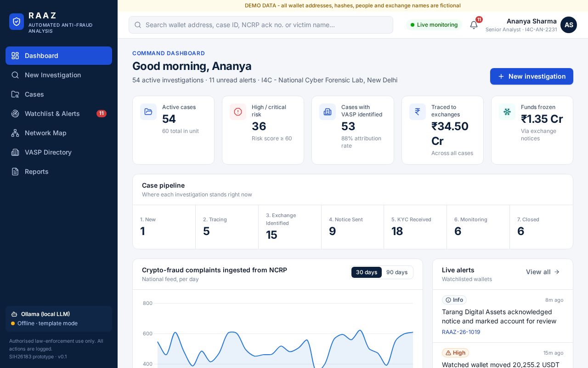Screen dimensions: 588x368
Task: Click the AS user avatar
Action: point(569,25)
